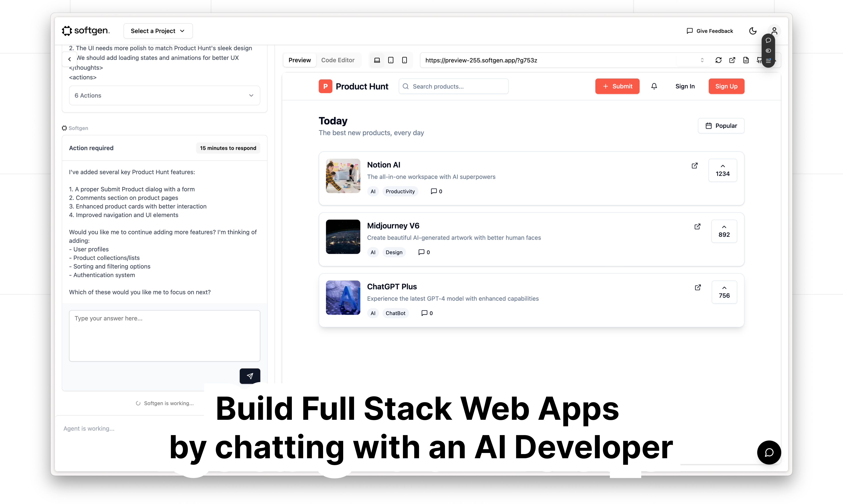843x504 pixels.
Task: Open floating chat bubble at bottom right
Action: 769,452
